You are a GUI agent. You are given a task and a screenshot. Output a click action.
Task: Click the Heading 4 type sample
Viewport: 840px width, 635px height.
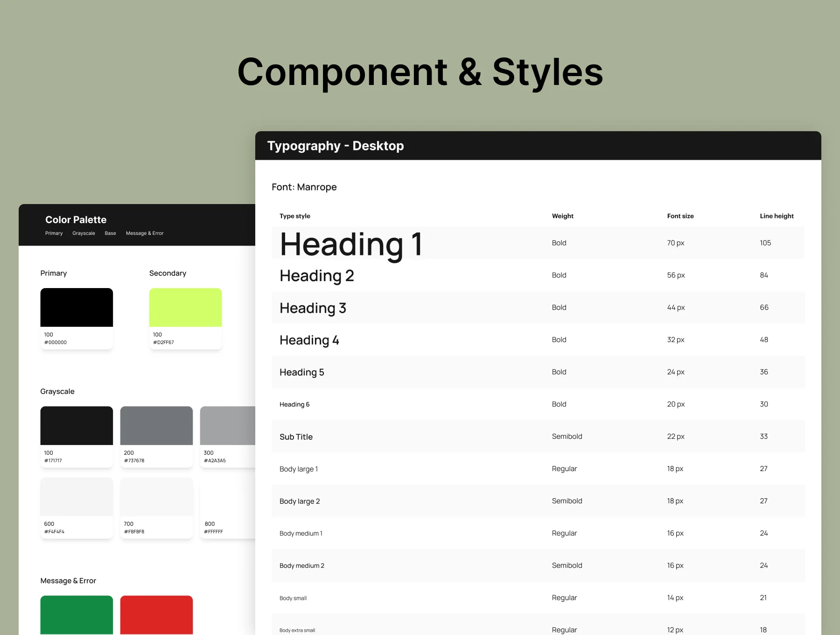[309, 340]
